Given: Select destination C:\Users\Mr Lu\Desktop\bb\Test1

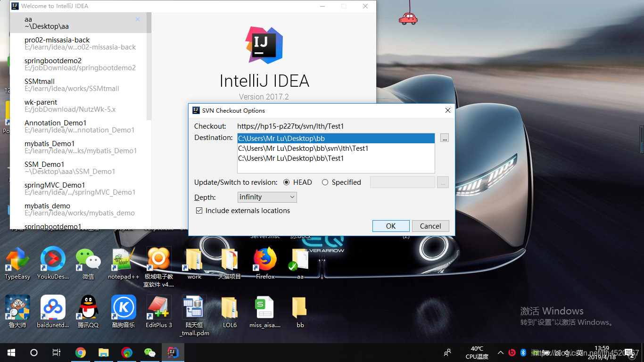Looking at the screenshot, I should click(x=336, y=158).
